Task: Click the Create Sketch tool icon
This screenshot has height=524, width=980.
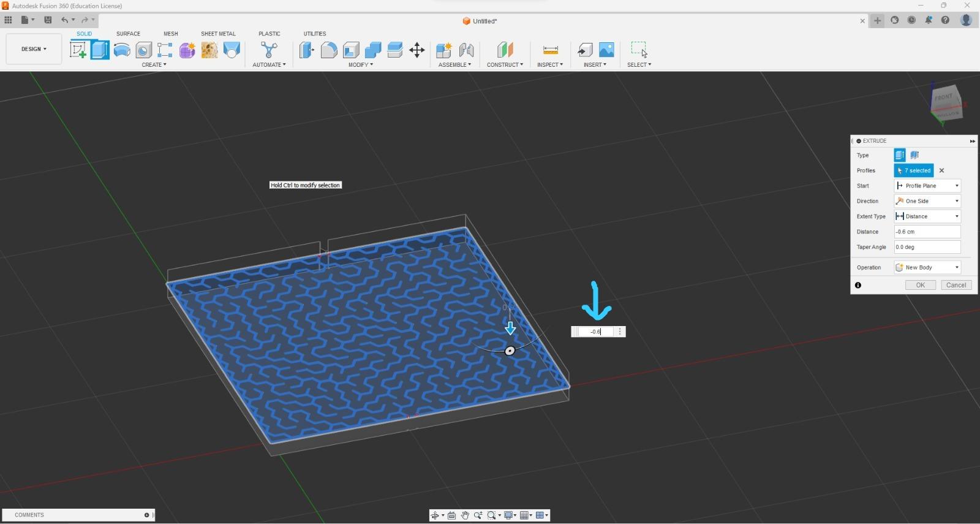Action: click(78, 50)
